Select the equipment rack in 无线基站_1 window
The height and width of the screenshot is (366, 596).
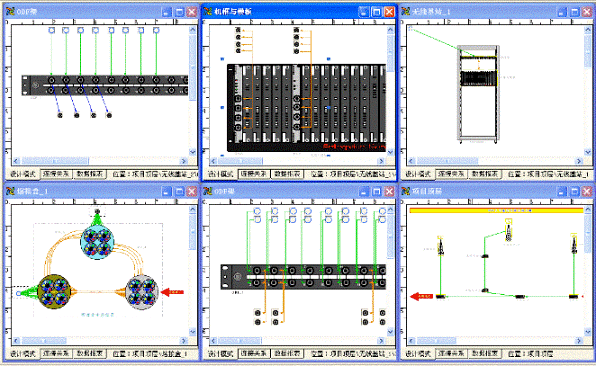478,94
